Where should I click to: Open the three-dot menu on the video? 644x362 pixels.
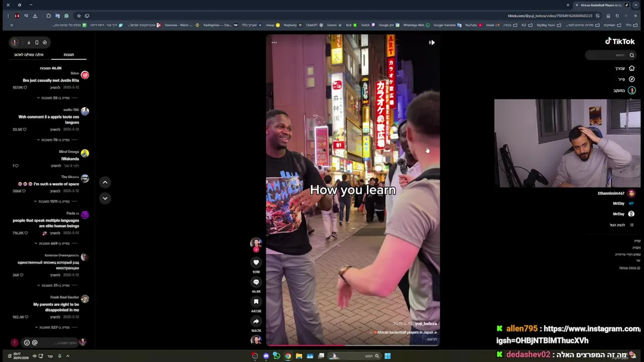pyautogui.click(x=274, y=42)
